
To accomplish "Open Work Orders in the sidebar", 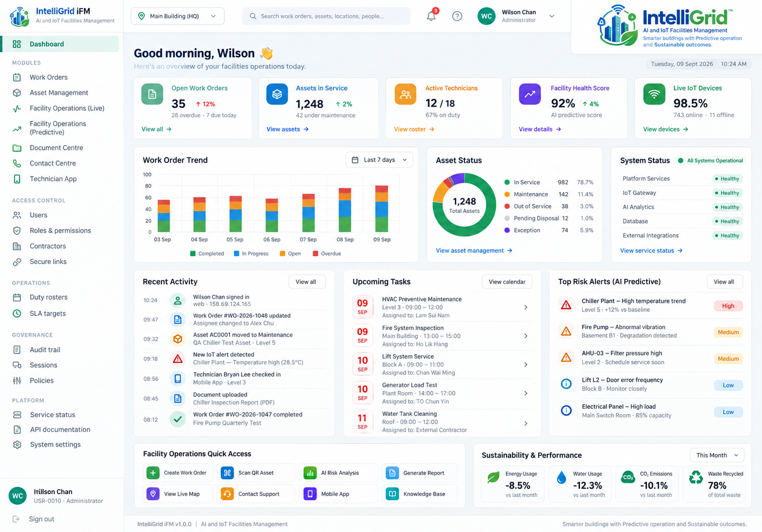I will [x=48, y=77].
